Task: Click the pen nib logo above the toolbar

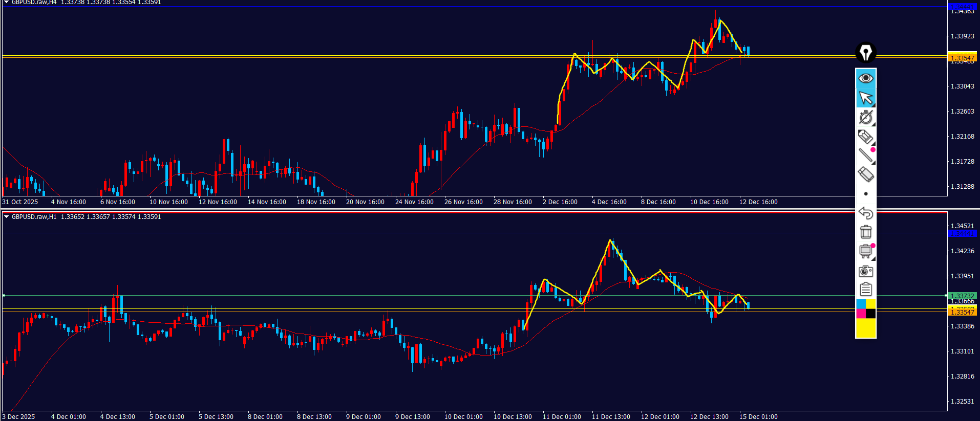Action: point(865,52)
